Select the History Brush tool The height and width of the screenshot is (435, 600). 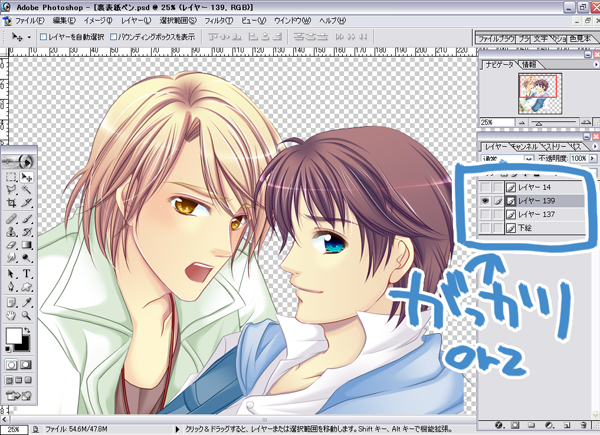click(26, 232)
